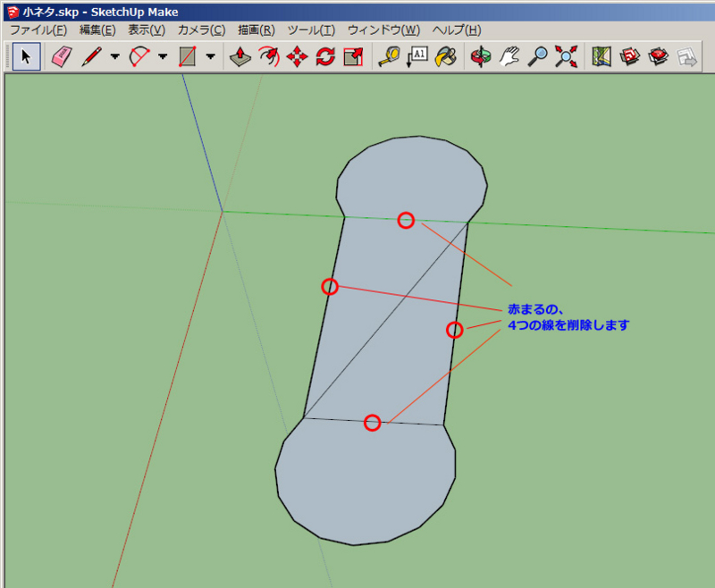Viewport: 715px width, 588px height.
Task: Pick the Scale tool
Action: click(x=353, y=56)
